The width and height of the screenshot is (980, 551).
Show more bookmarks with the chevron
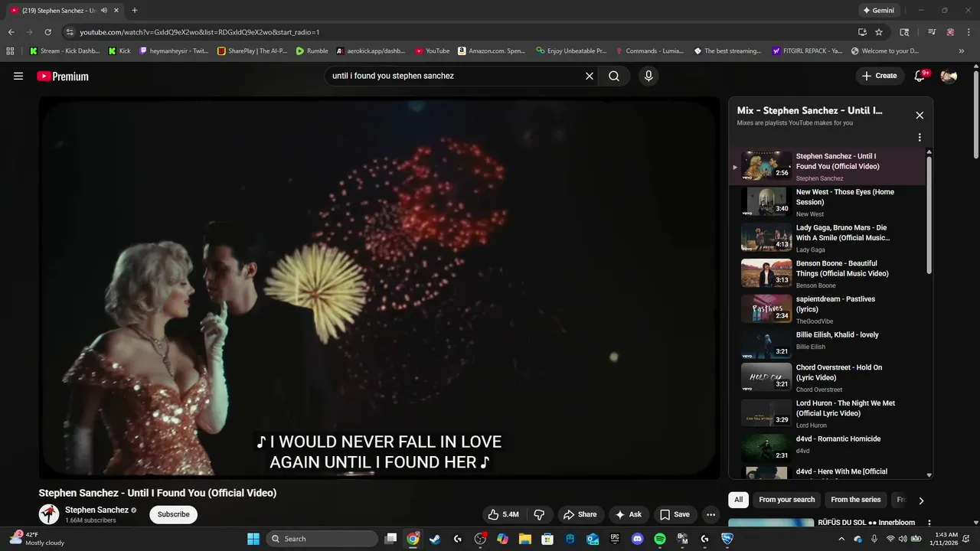(x=962, y=51)
